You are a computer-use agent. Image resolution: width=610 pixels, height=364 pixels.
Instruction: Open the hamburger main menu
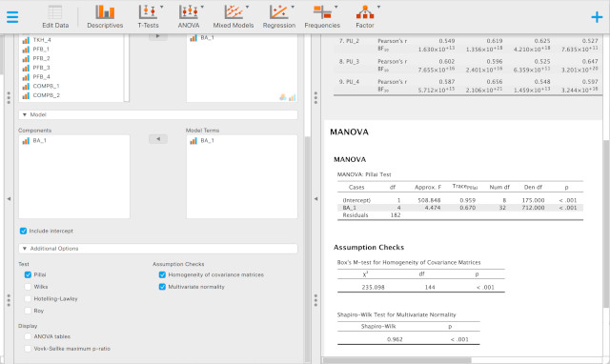coord(12,17)
